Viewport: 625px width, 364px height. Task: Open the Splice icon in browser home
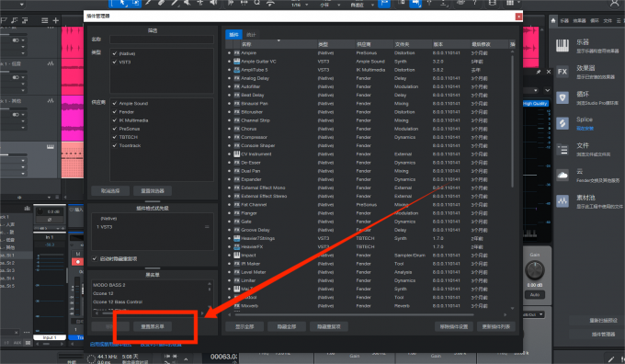click(562, 123)
